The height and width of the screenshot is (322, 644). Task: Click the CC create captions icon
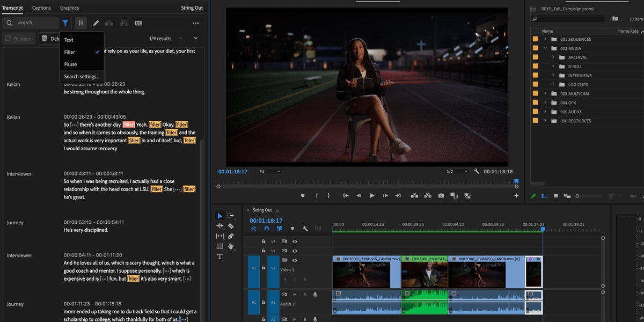(x=138, y=23)
